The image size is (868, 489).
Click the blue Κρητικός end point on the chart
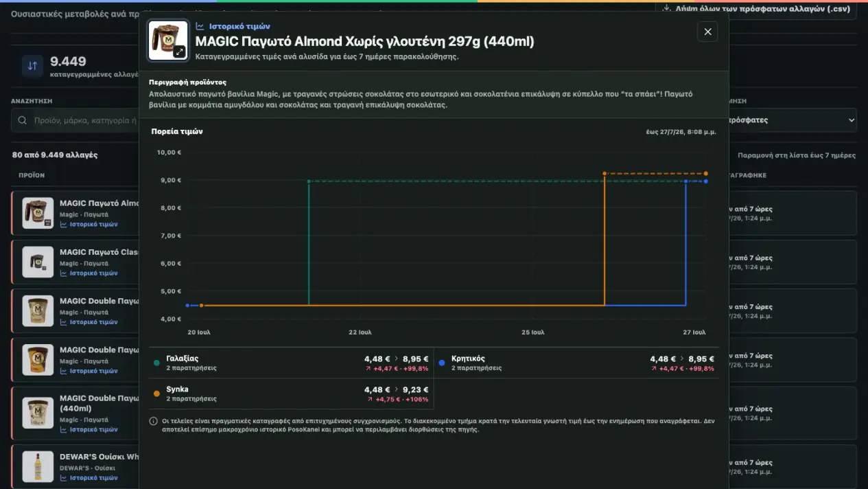(x=706, y=181)
